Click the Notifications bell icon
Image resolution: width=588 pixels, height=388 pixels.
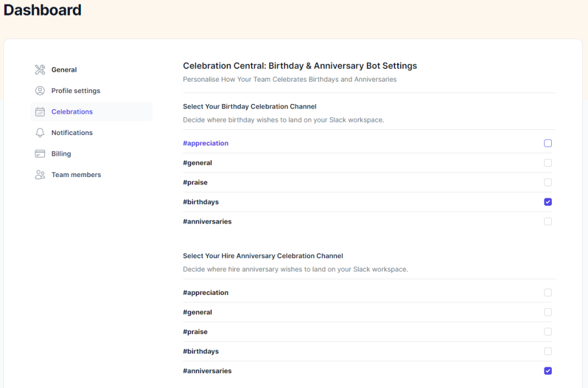click(40, 133)
